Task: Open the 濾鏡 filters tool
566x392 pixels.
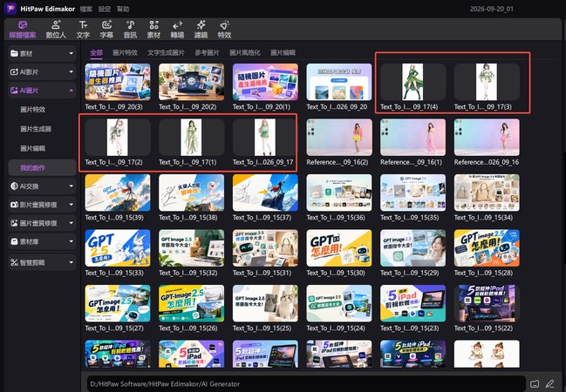Action: pyautogui.click(x=201, y=30)
